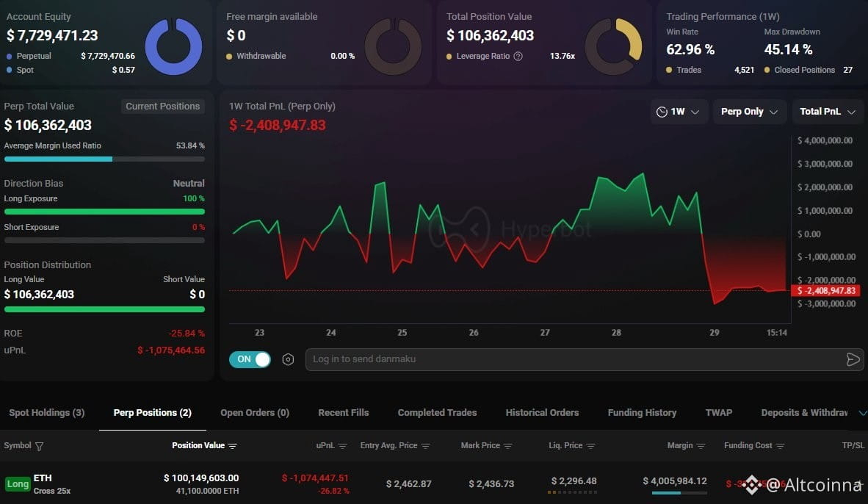868x504 pixels.
Task: Sort by Liq. Price column icon
Action: (590, 446)
